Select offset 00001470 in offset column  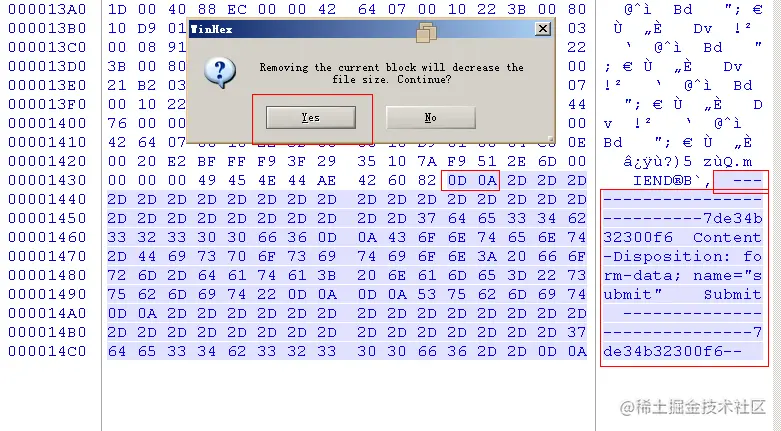[x=47, y=256]
